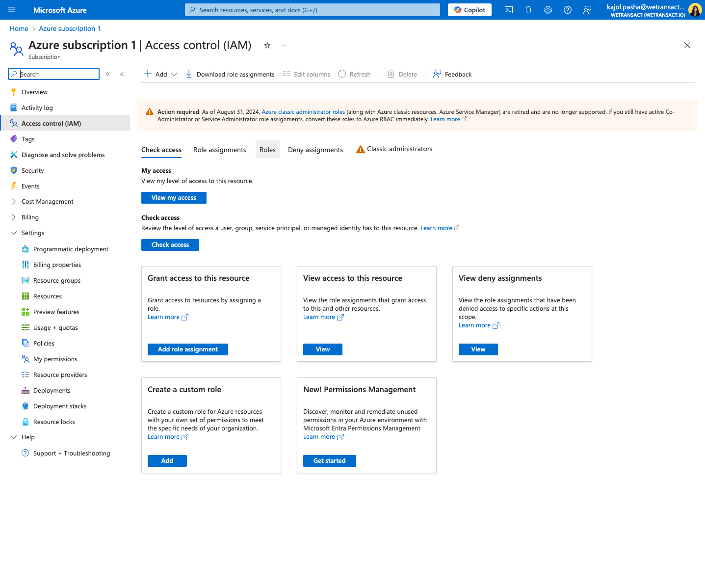Click the Support + Troubleshooting icon

26,453
